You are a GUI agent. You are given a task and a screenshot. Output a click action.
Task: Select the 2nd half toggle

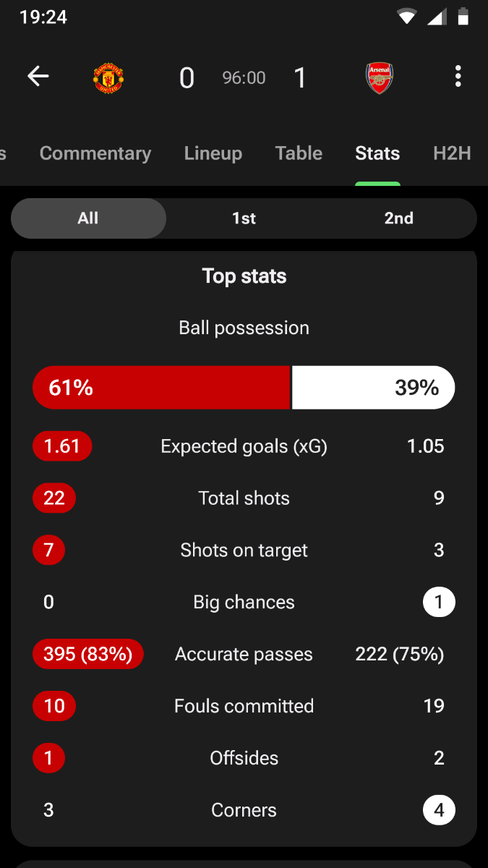(x=399, y=218)
